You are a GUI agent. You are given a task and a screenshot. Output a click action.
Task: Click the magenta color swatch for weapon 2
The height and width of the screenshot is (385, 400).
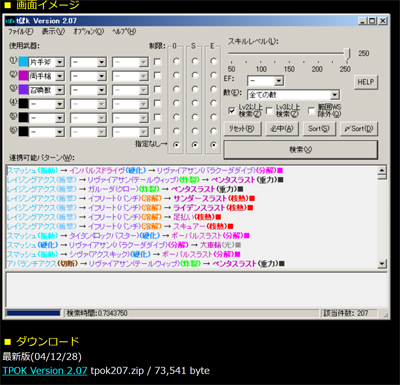click(23, 76)
